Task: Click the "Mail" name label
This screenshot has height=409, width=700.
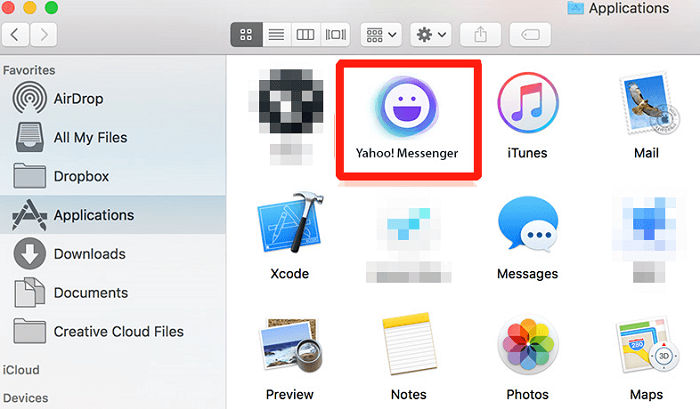Action: [x=646, y=153]
